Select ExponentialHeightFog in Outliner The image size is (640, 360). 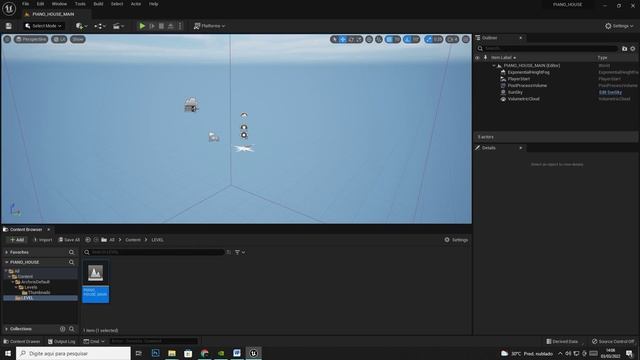(x=528, y=72)
